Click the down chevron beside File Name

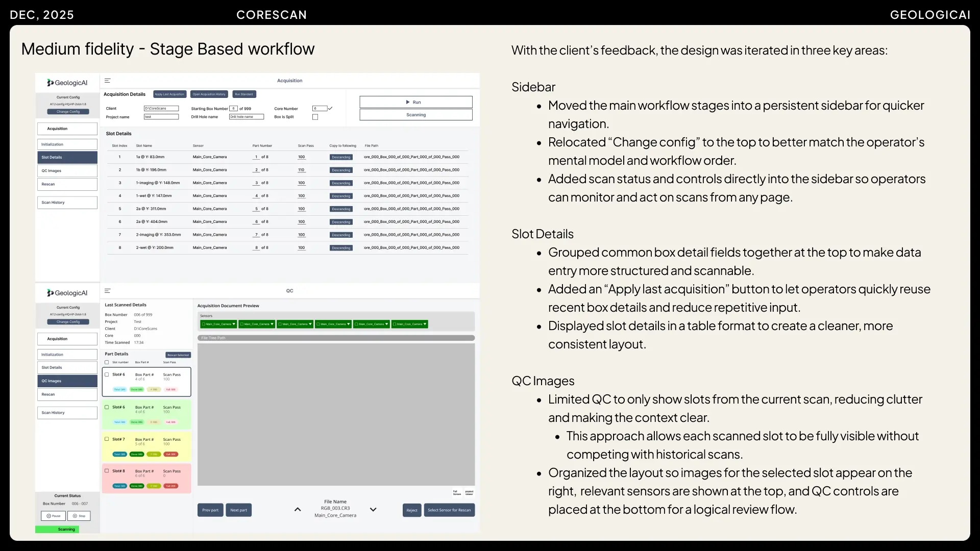(373, 509)
